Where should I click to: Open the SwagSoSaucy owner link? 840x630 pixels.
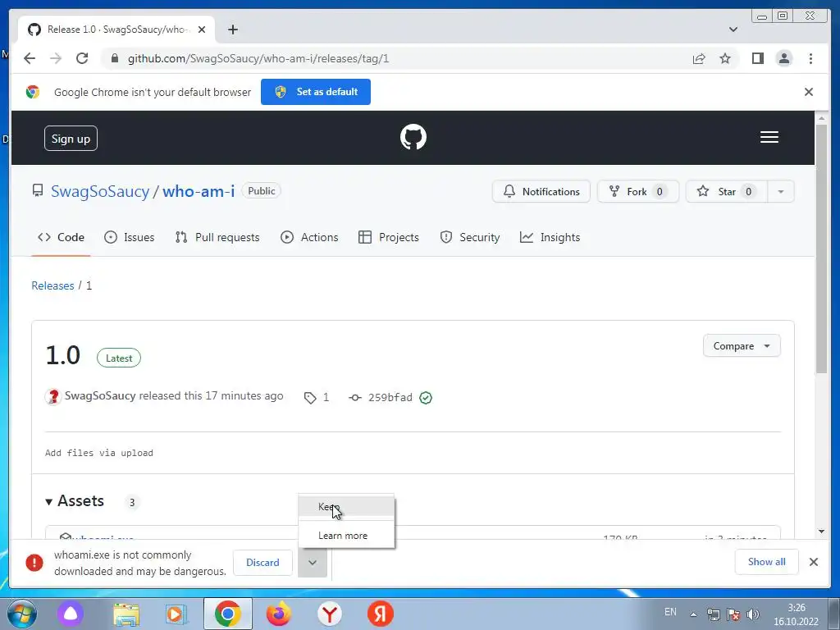[x=100, y=191]
